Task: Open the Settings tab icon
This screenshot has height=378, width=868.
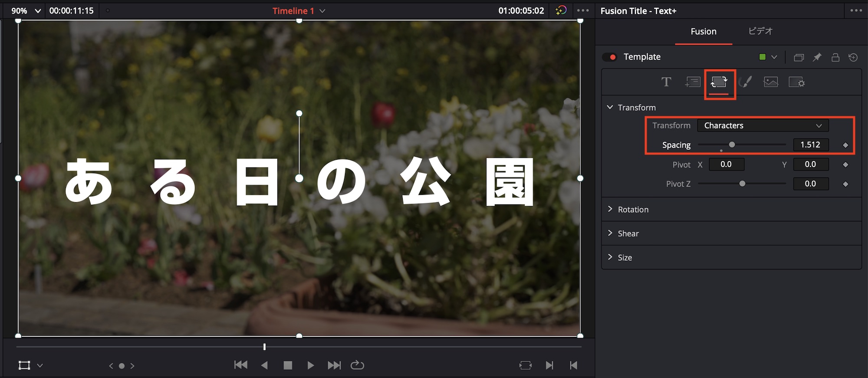Action: [797, 82]
